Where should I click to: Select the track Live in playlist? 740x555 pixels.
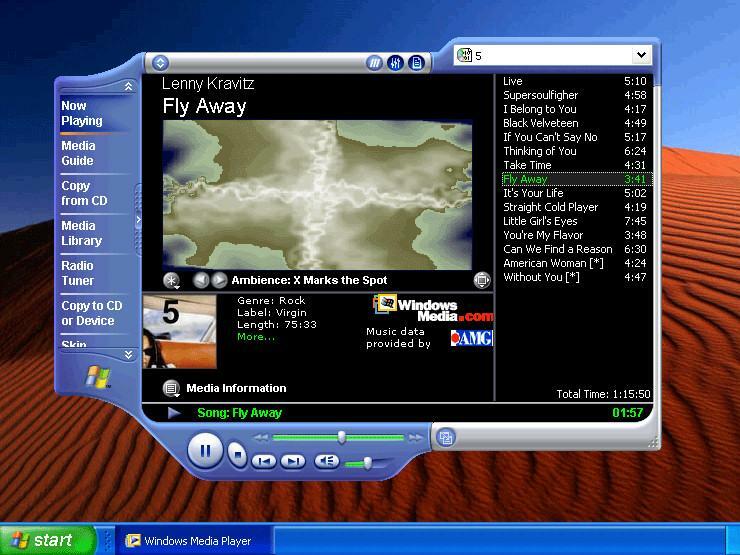point(575,81)
